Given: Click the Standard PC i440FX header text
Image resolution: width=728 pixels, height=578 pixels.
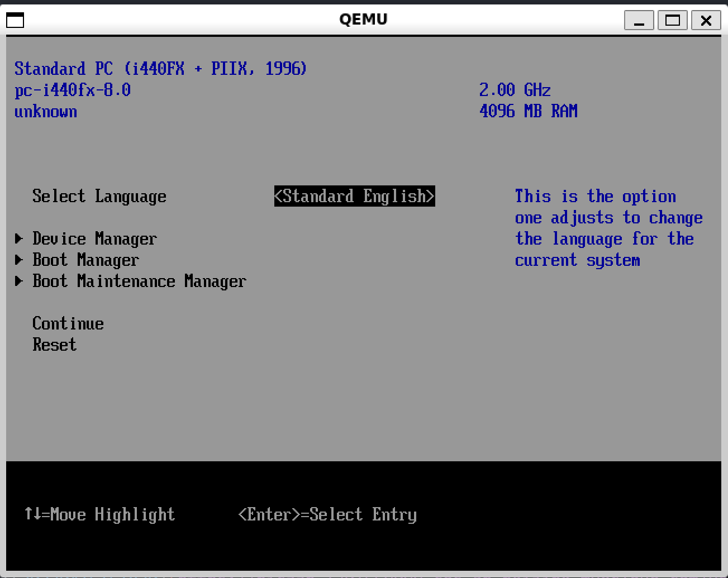Looking at the screenshot, I should tap(160, 69).
